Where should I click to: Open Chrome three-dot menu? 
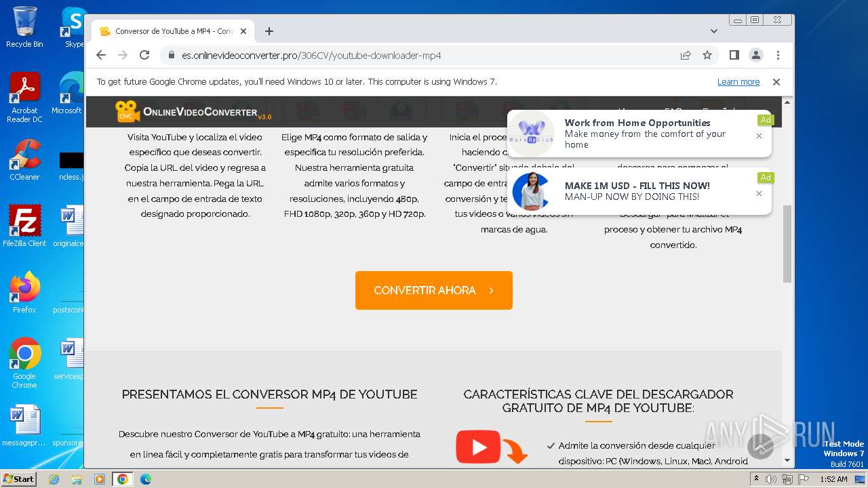(x=778, y=55)
